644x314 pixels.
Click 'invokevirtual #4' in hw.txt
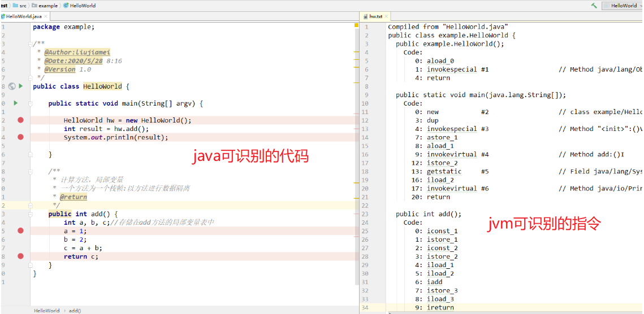(458, 154)
